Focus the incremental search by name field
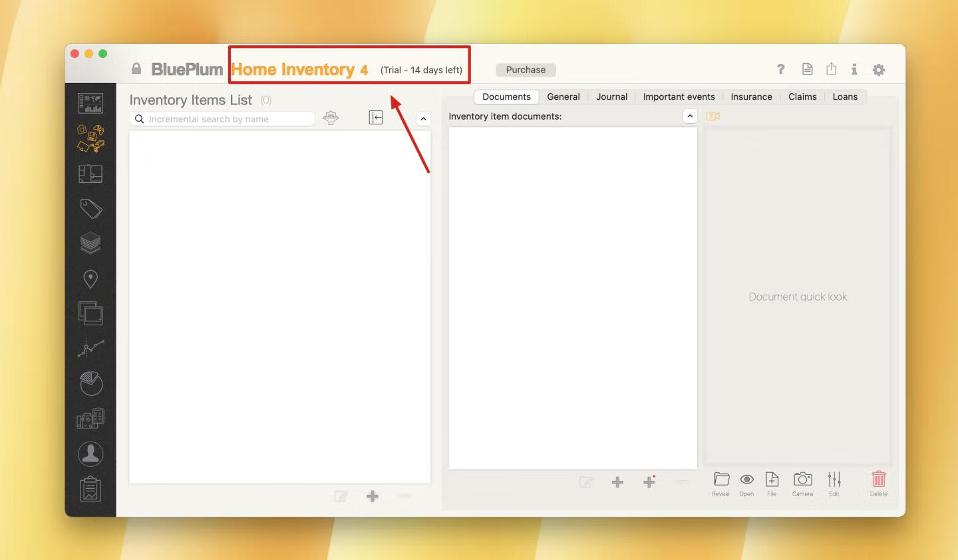The width and height of the screenshot is (958, 560). (223, 119)
